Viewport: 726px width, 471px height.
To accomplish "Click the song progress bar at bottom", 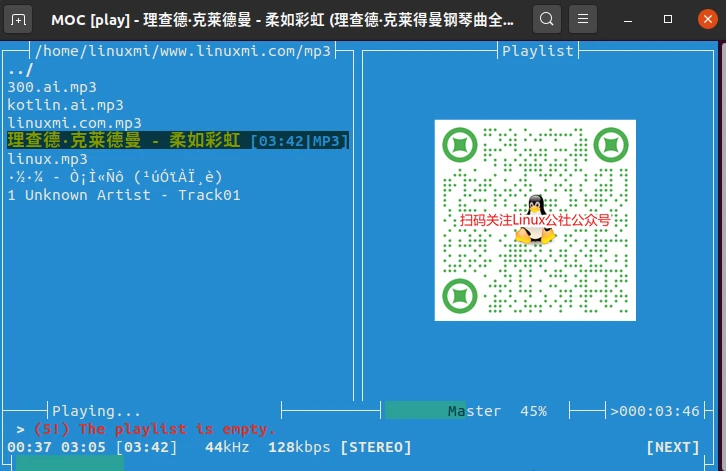I will point(359,463).
